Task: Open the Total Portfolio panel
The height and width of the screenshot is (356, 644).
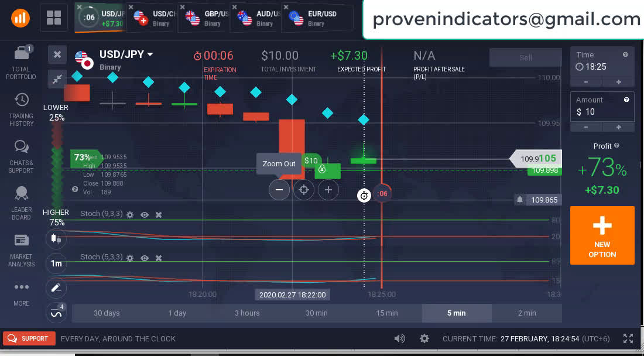Action: [x=21, y=61]
